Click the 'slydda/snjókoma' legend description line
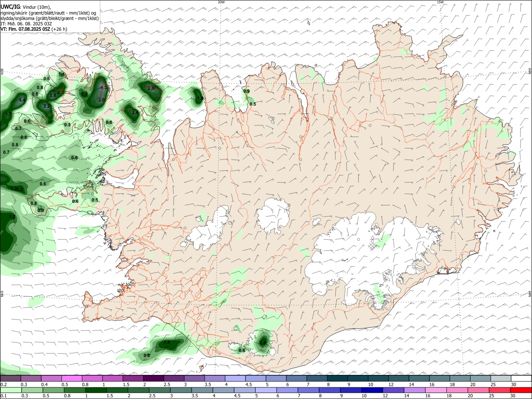Screen dimensions: 532x399 [x=49, y=18]
